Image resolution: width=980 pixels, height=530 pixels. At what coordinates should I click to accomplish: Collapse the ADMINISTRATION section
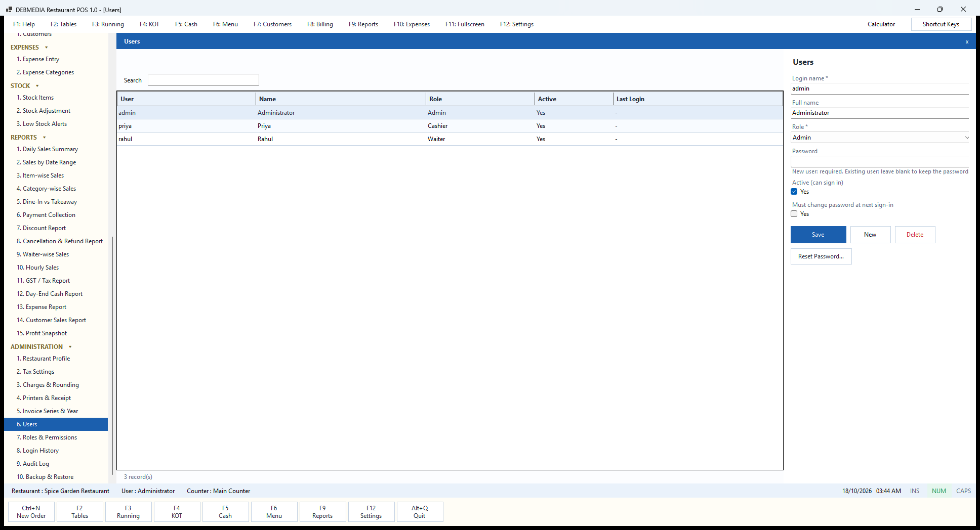(x=70, y=347)
